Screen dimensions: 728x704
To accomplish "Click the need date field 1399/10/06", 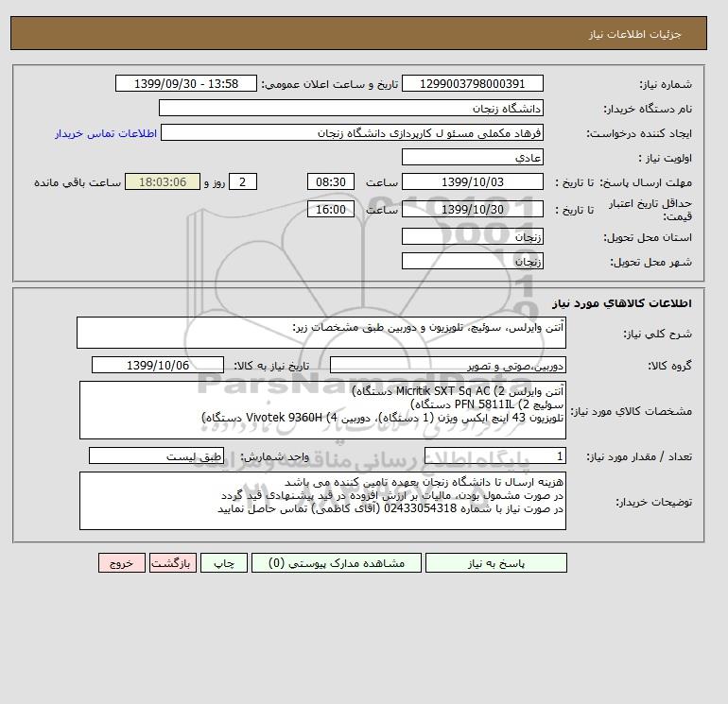I will (158, 365).
